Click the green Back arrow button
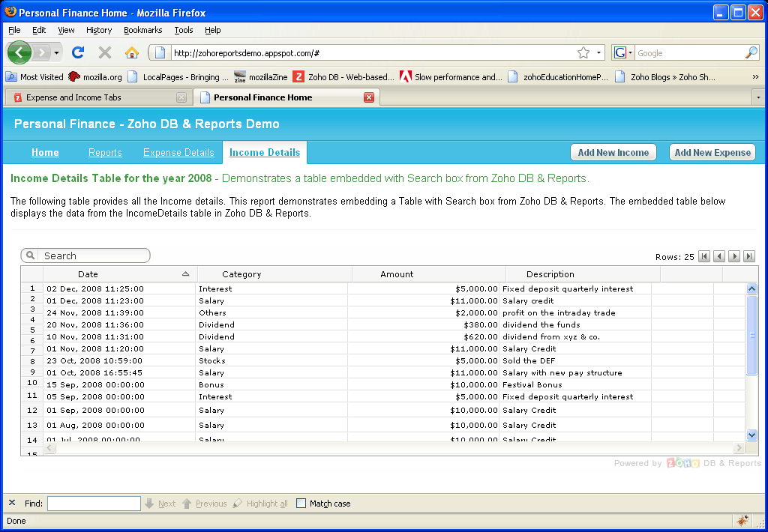The width and height of the screenshot is (768, 532). point(19,52)
